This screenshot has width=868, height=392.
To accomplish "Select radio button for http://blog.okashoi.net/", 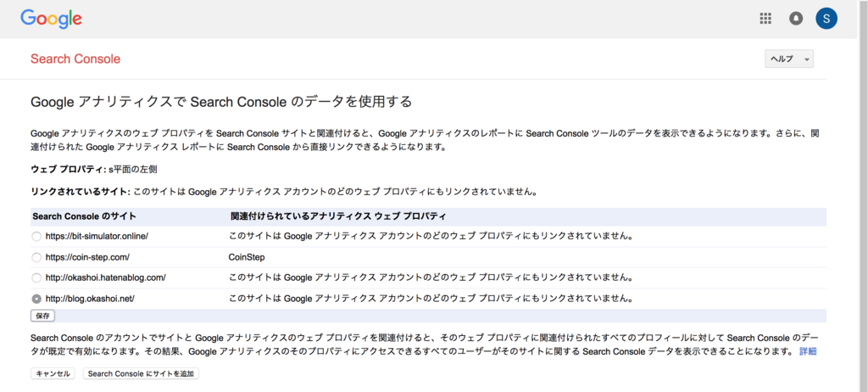I will point(36,299).
